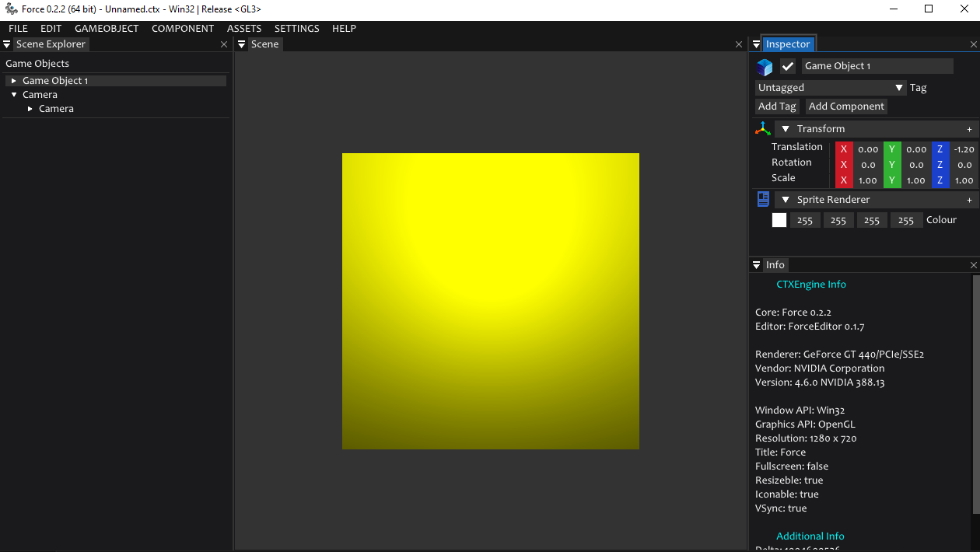This screenshot has height=552, width=980.
Task: Close the Scene Explorer panel
Action: pos(224,45)
